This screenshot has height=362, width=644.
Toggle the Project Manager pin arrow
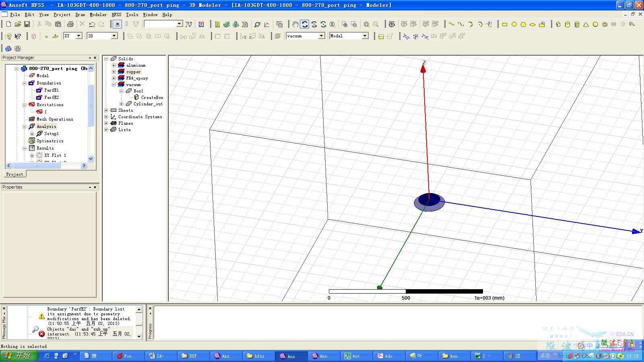coord(90,58)
